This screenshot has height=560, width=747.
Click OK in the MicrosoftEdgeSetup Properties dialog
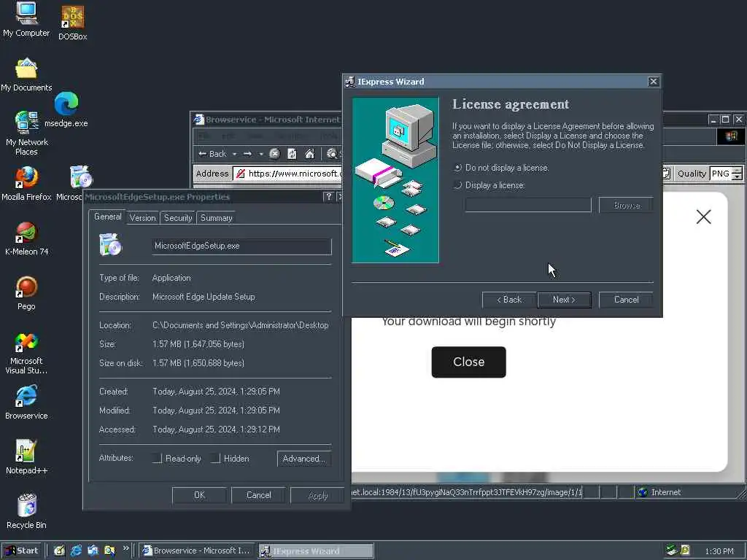click(200, 495)
